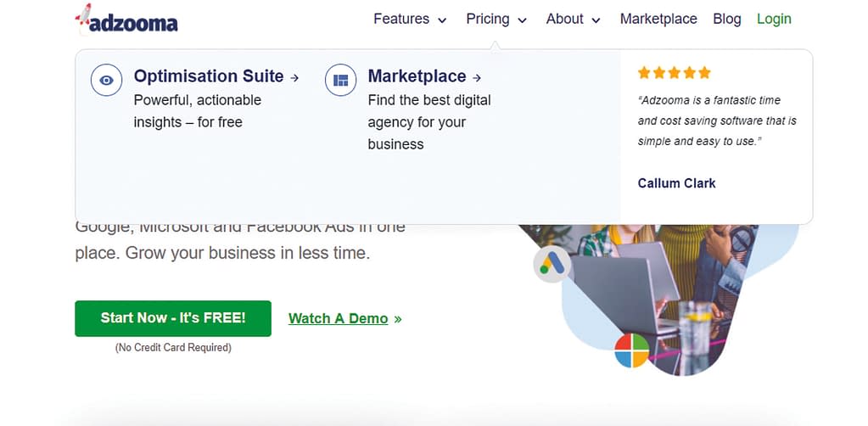Click the Login link

774,19
